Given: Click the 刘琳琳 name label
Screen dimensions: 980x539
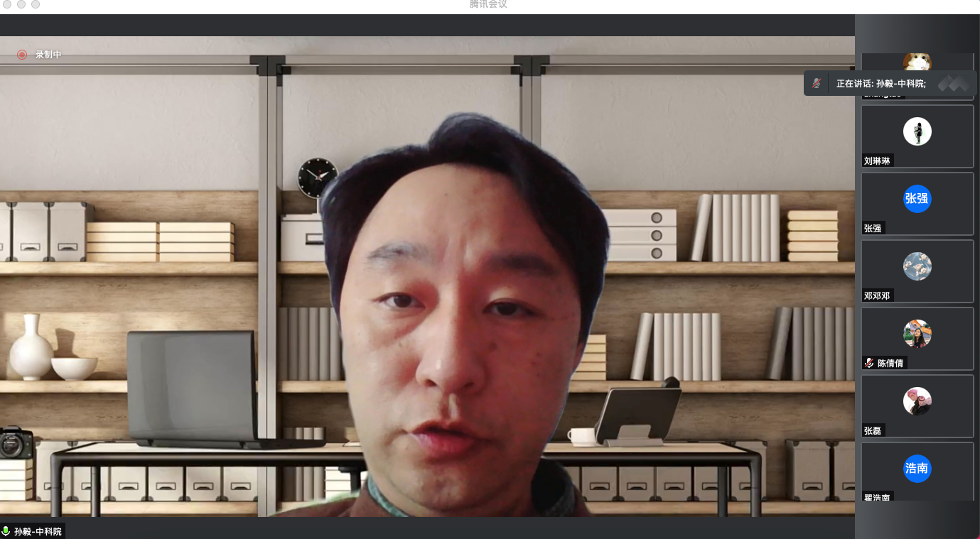Looking at the screenshot, I should click(877, 160).
